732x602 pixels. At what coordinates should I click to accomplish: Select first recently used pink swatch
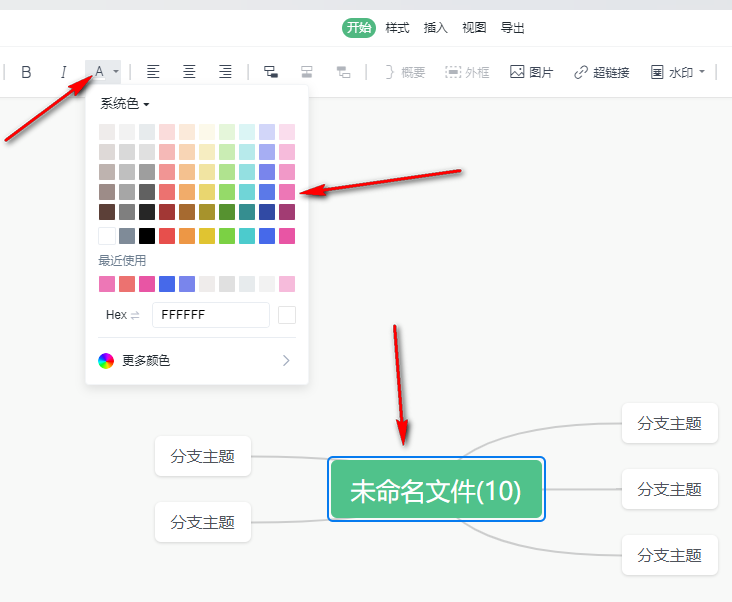coord(107,284)
